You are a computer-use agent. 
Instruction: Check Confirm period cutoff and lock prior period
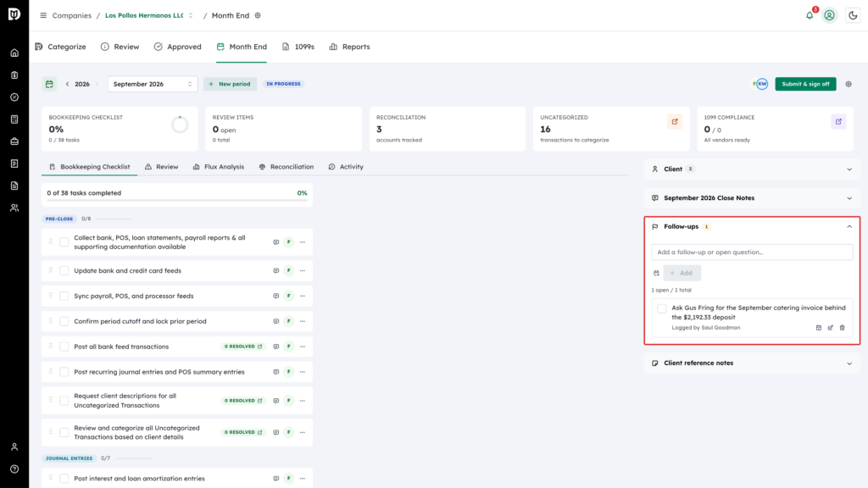pyautogui.click(x=64, y=321)
